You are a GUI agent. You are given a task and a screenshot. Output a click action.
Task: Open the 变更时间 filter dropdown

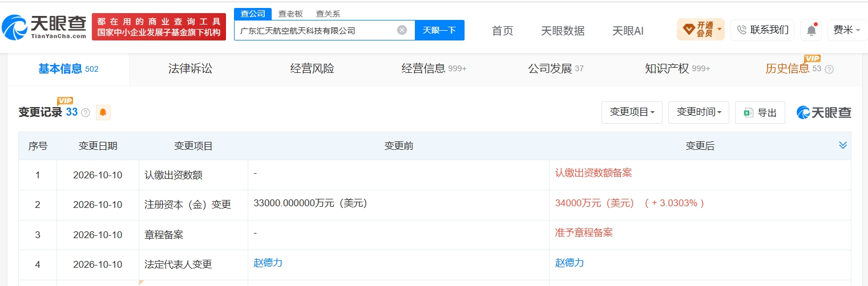[699, 112]
